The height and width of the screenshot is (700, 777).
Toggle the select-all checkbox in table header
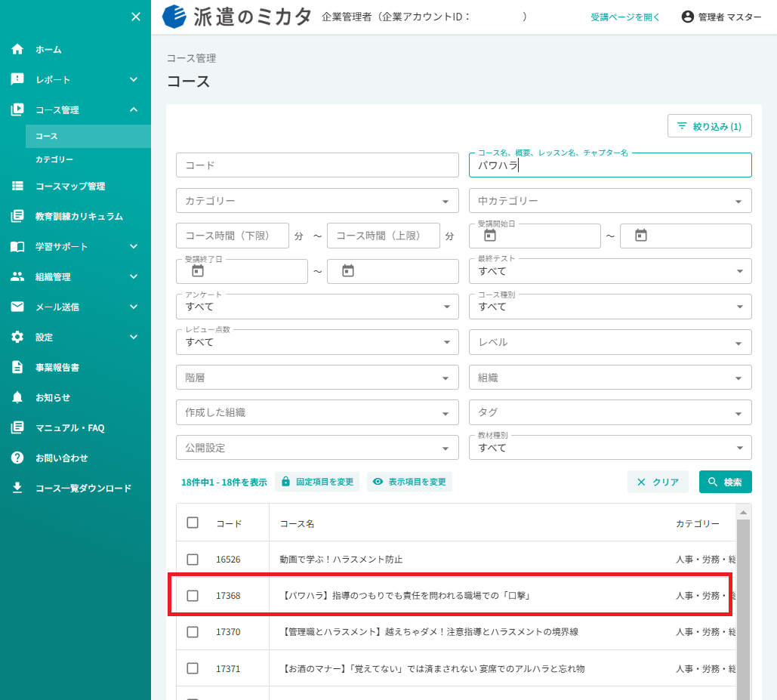(x=193, y=523)
